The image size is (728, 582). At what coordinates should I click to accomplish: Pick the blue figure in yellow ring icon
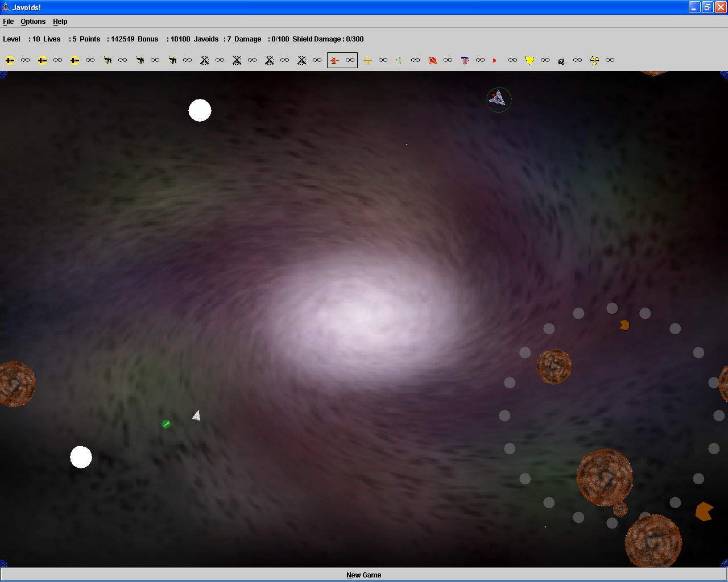tap(399, 60)
